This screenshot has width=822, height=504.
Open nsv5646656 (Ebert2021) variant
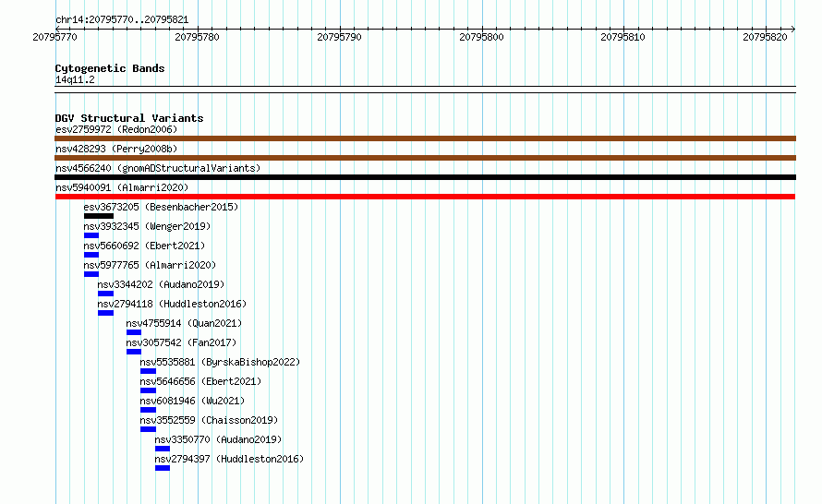pos(200,381)
